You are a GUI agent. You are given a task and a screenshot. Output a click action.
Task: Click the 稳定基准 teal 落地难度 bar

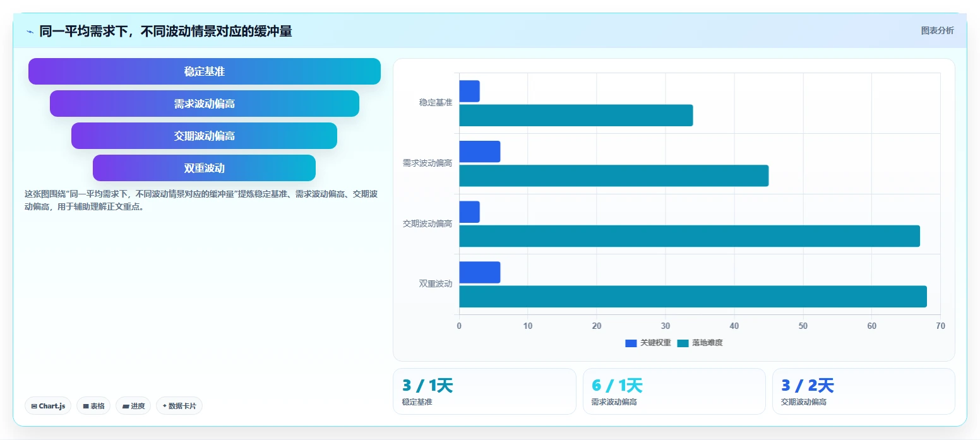coord(576,116)
